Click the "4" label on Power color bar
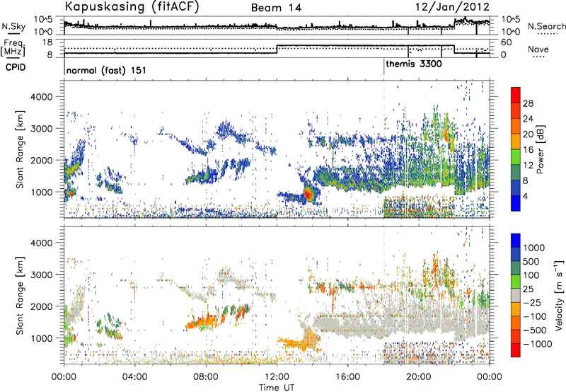 [526, 196]
